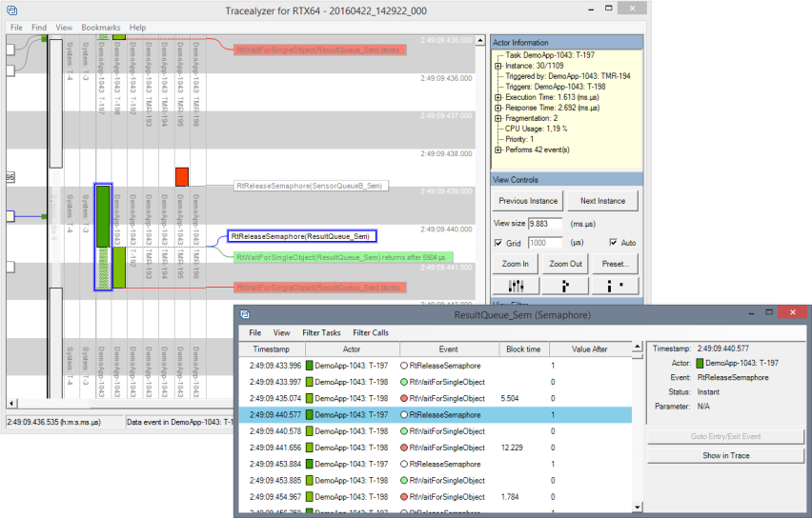Click the two-dot view mode icon button
The height and width of the screenshot is (518, 812).
pyautogui.click(x=616, y=286)
